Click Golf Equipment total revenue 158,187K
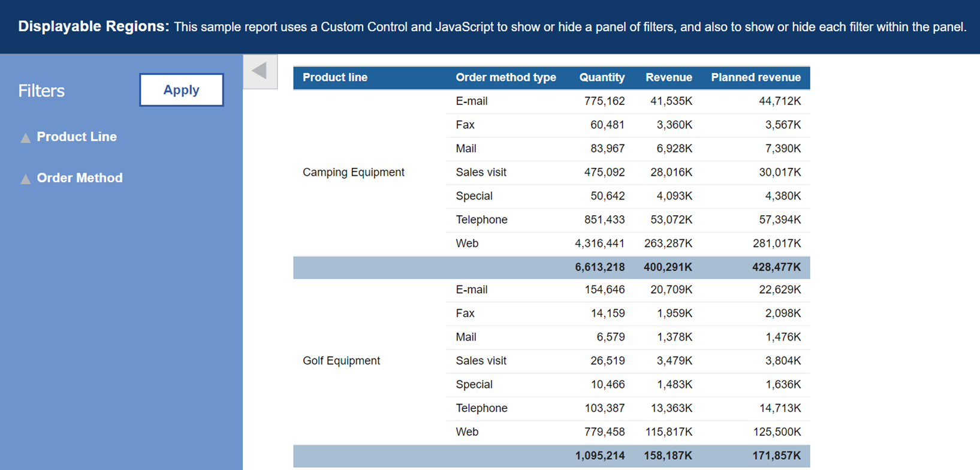Viewport: 980px width, 470px height. point(668,456)
